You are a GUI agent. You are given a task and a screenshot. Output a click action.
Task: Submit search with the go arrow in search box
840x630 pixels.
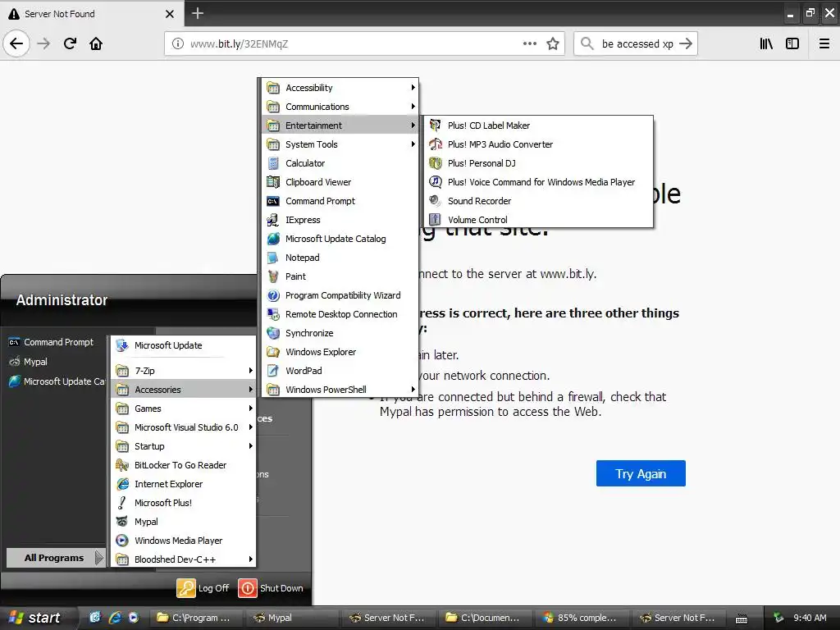686,43
